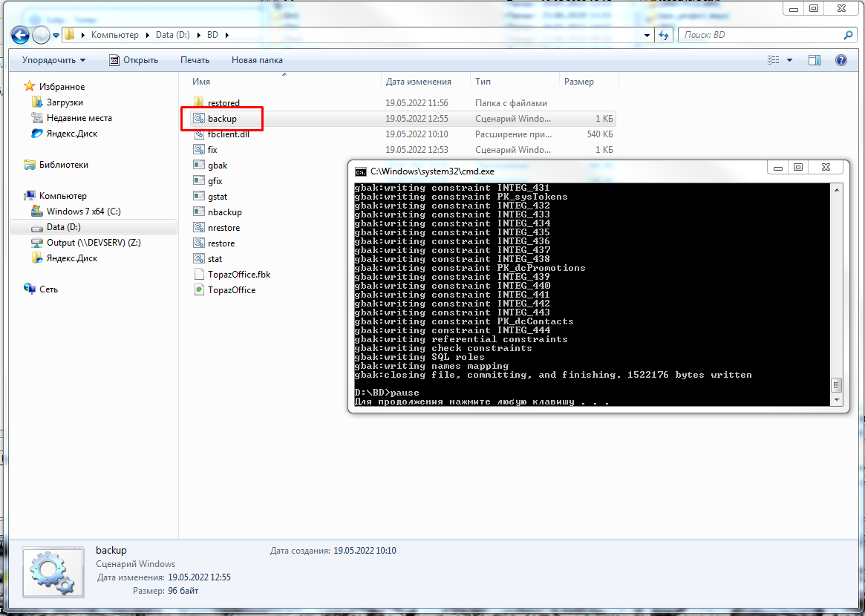Click the cmd scrollbar thumb
Image resolution: width=865 pixels, height=616 pixels.
click(836, 384)
